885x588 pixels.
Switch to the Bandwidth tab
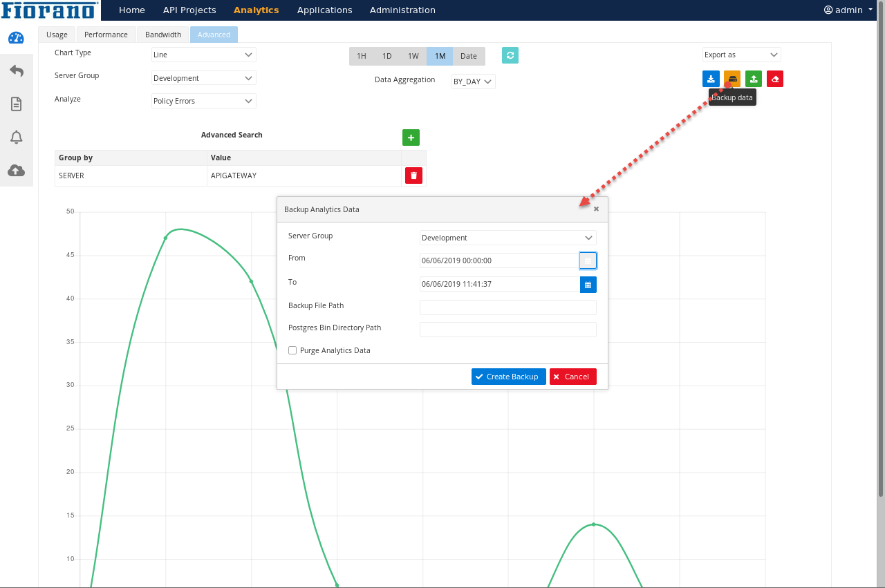pos(163,35)
